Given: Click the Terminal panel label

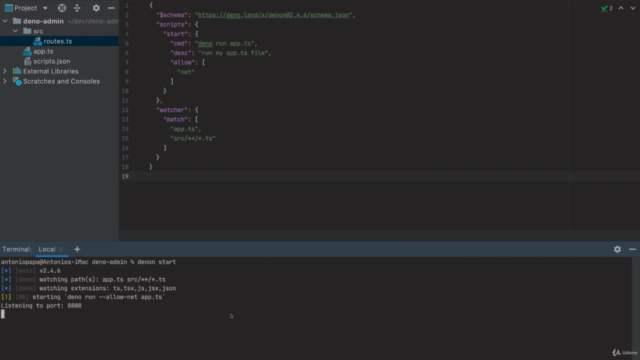Looking at the screenshot, I should click(17, 249).
